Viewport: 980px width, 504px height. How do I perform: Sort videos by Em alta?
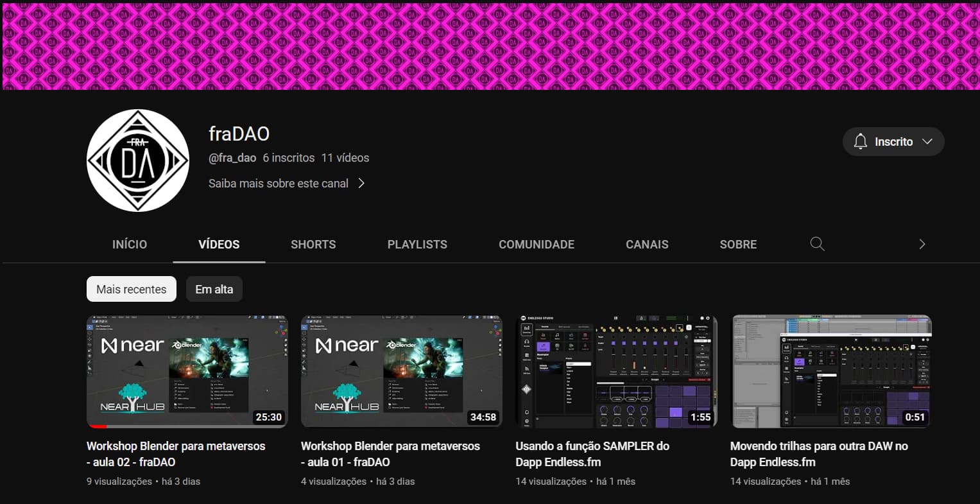(x=214, y=290)
